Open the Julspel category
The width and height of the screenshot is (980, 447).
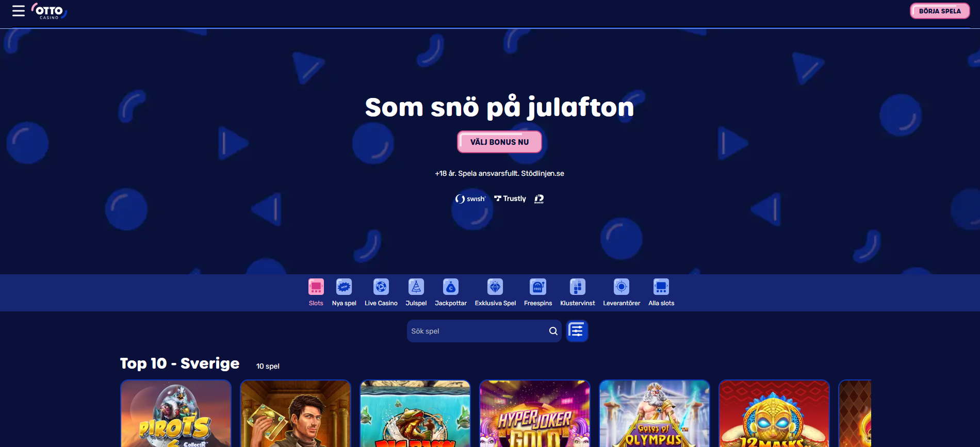tap(416, 292)
